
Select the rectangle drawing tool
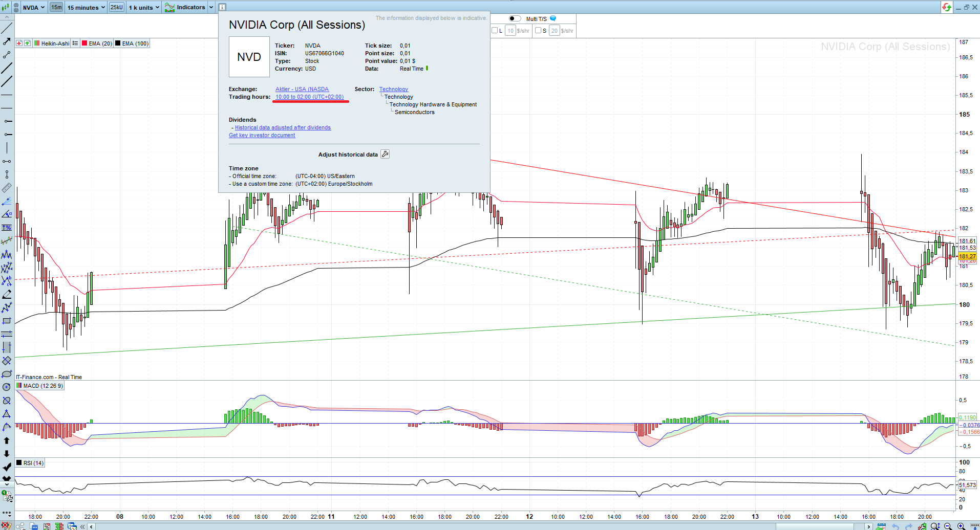[7, 321]
